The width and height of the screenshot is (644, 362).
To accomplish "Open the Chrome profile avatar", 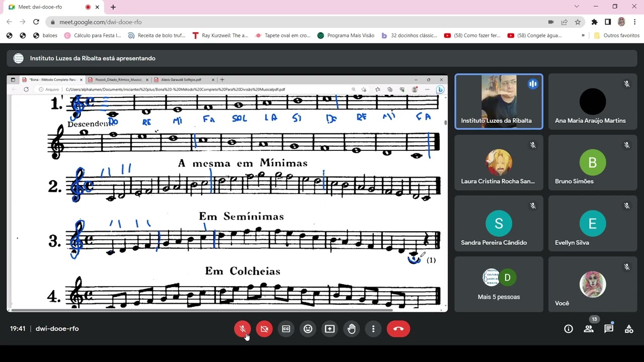I will point(621,22).
